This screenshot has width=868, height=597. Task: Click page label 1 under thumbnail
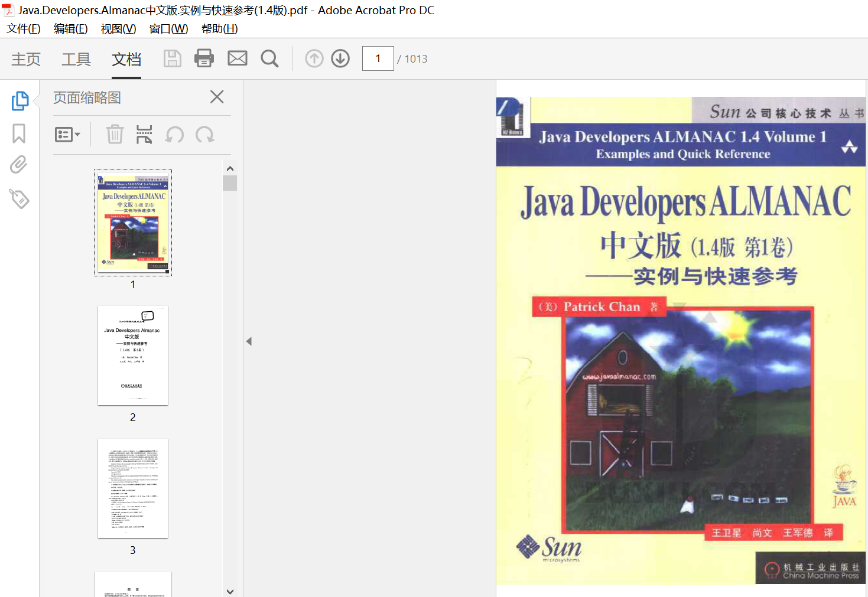(133, 285)
